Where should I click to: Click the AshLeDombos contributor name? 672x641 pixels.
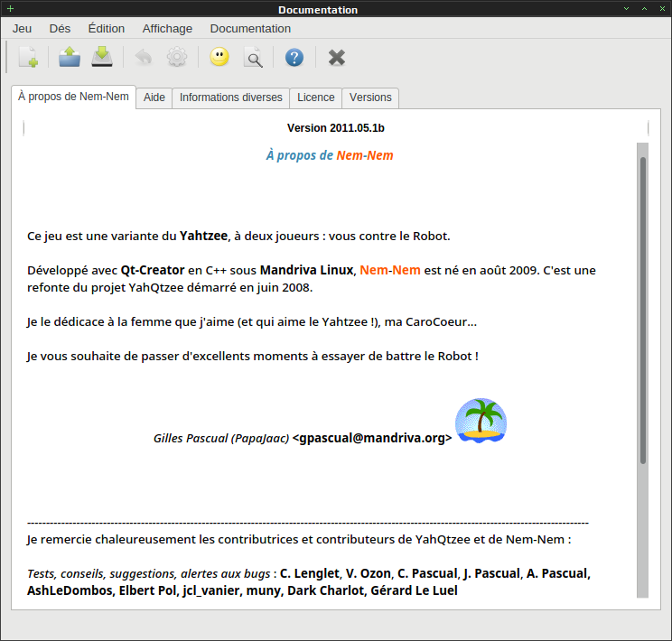pos(70,590)
